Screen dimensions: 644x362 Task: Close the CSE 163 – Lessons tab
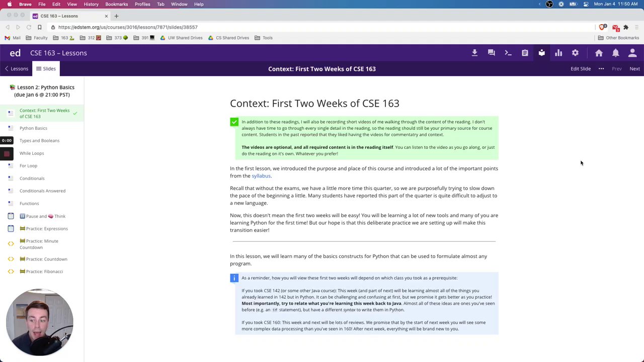pos(106,16)
